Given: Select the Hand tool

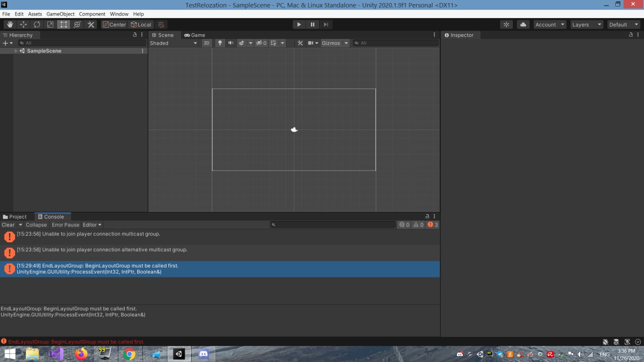Looking at the screenshot, I should coord(10,25).
